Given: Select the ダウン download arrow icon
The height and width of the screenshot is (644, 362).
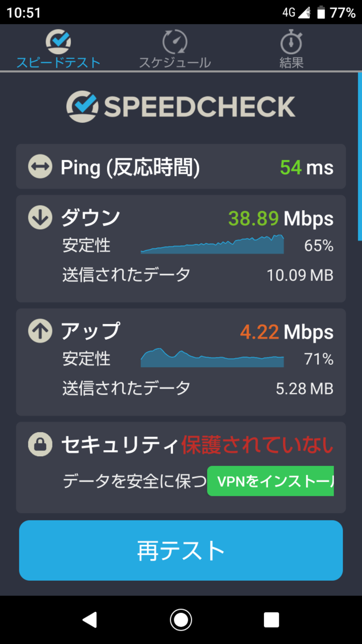Looking at the screenshot, I should pyautogui.click(x=40, y=218).
